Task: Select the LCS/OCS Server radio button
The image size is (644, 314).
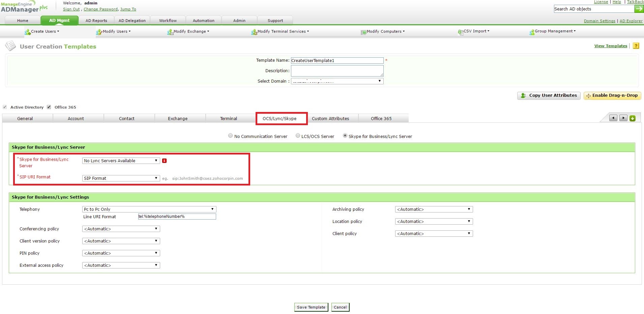Action: click(298, 136)
